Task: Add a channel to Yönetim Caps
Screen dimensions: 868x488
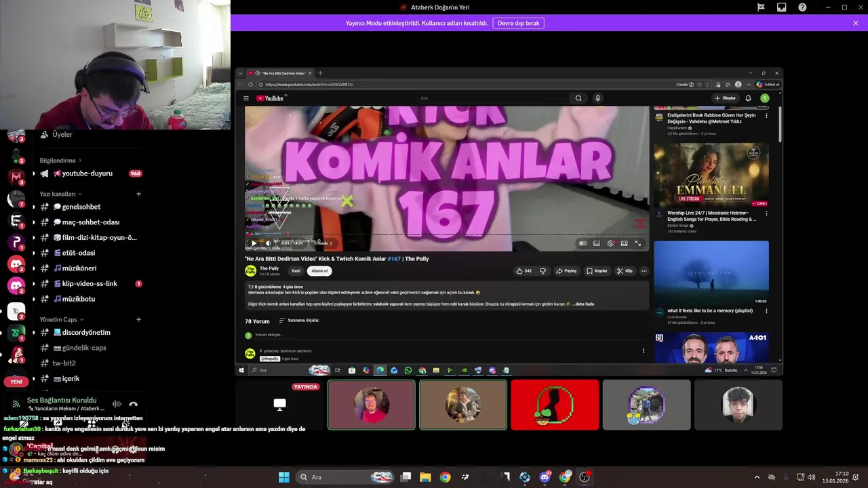Action: coord(138,319)
